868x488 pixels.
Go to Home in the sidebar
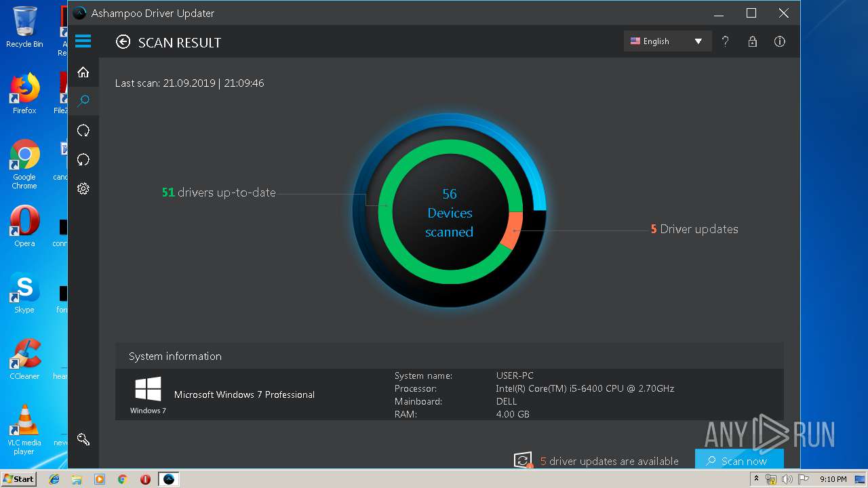[x=83, y=72]
